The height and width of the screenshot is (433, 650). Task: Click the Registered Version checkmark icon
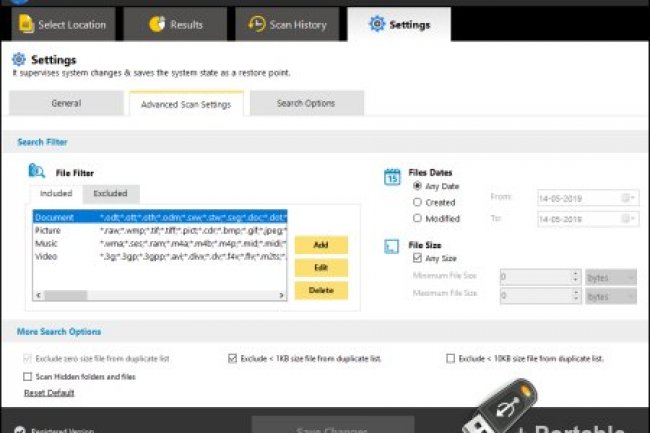pos(20,430)
